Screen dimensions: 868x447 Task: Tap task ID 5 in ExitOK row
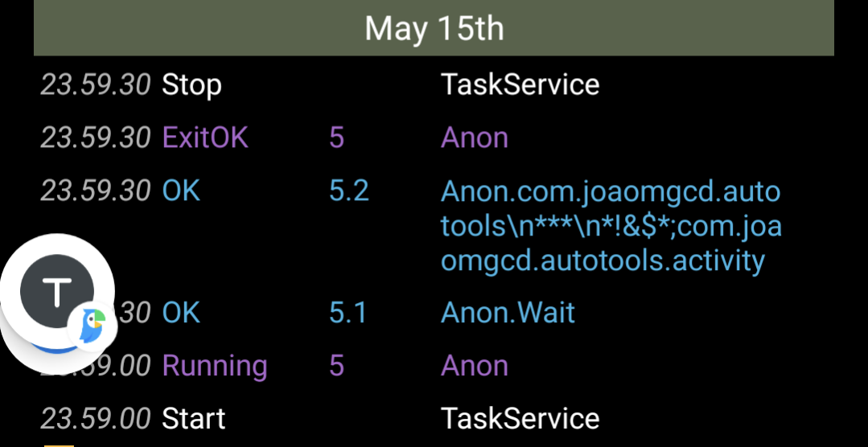[336, 137]
